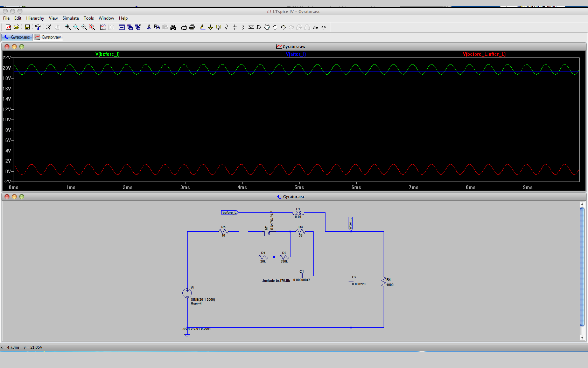Click the Zoom Out magnifier icon
588x368 pixels.
click(84, 27)
